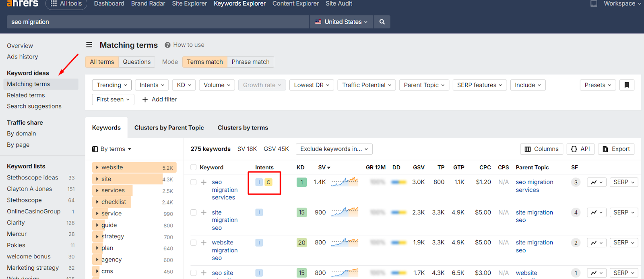Open the Volume filter dropdown
Screen dimensions: 644x279
coord(217,85)
